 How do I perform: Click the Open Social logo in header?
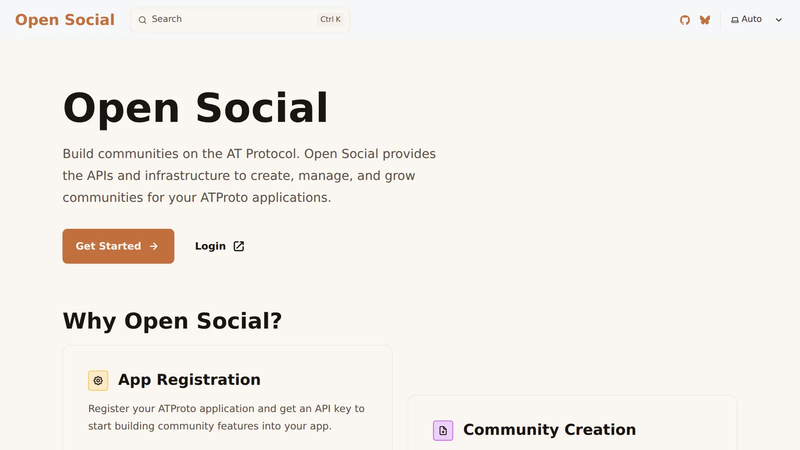[65, 19]
